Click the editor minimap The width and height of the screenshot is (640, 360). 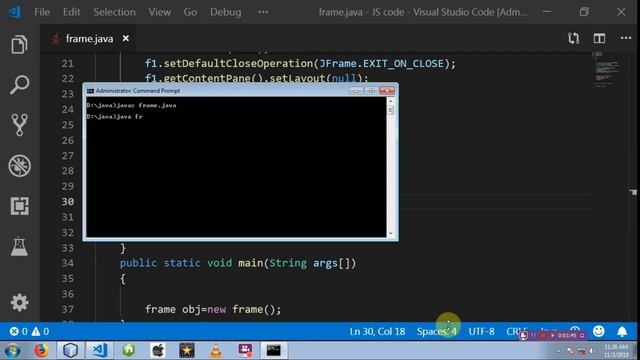coord(607,69)
